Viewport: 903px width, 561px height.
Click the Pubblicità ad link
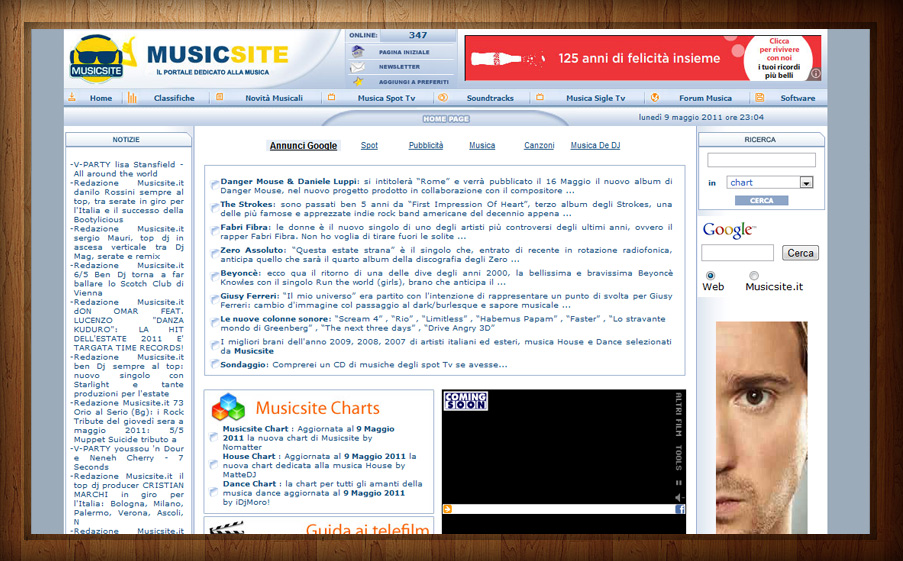tap(426, 145)
